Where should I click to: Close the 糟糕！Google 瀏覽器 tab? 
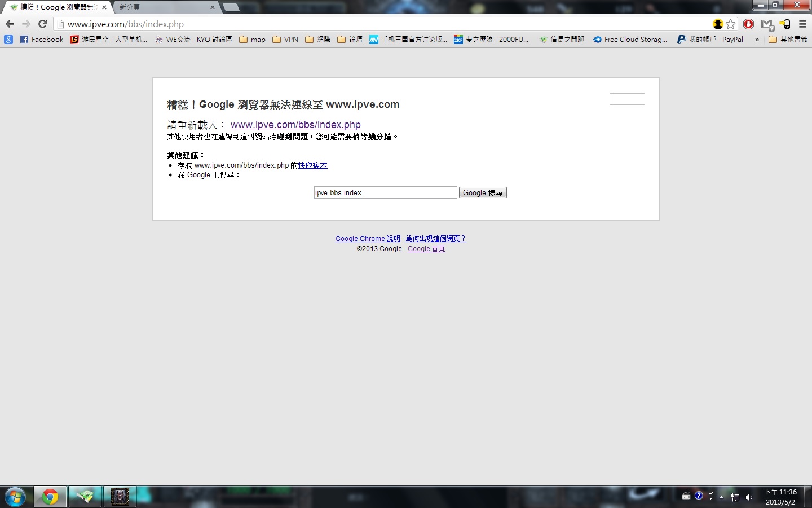pos(104,7)
